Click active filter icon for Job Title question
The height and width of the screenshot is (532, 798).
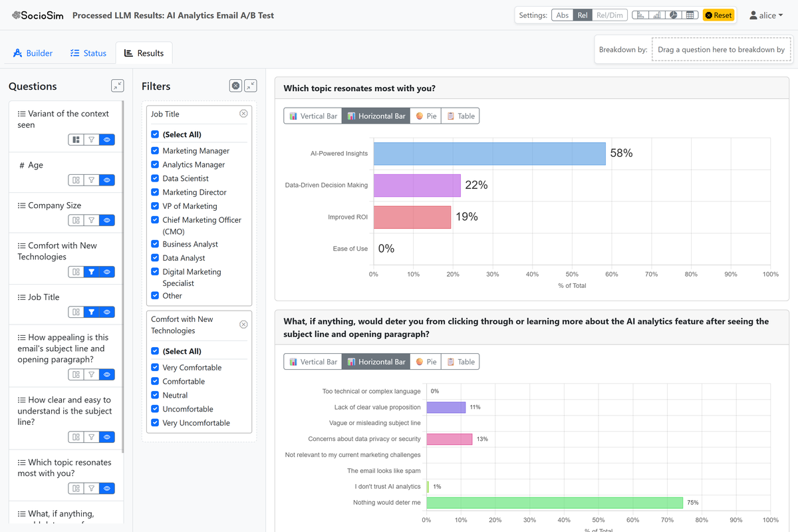pos(91,312)
